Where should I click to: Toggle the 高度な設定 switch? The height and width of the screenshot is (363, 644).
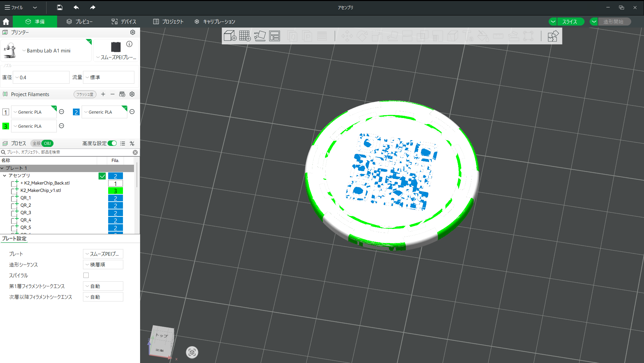[x=112, y=144]
